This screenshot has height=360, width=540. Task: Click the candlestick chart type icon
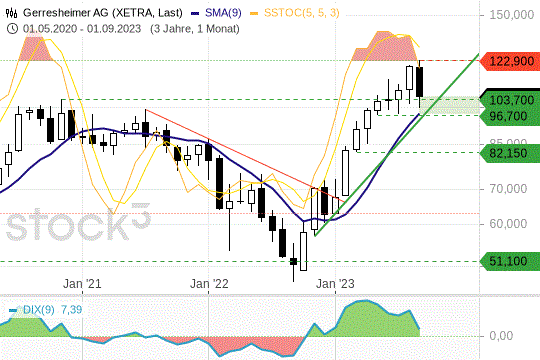click(x=11, y=13)
